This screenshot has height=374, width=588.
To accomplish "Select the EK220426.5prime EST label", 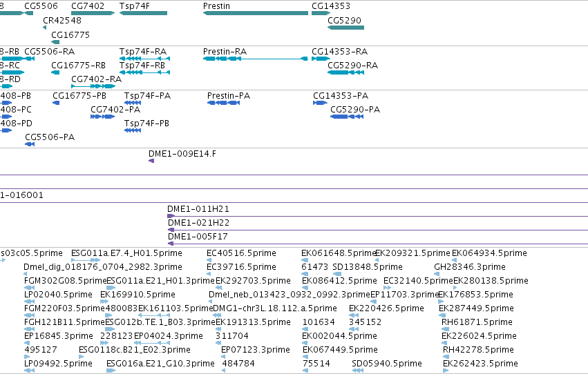I will (x=387, y=308).
